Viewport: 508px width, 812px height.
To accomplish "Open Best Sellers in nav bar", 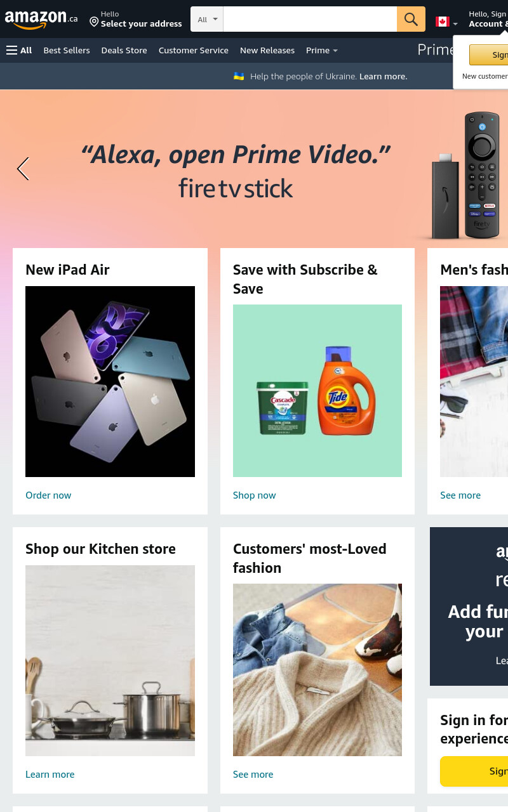I will pyautogui.click(x=67, y=50).
